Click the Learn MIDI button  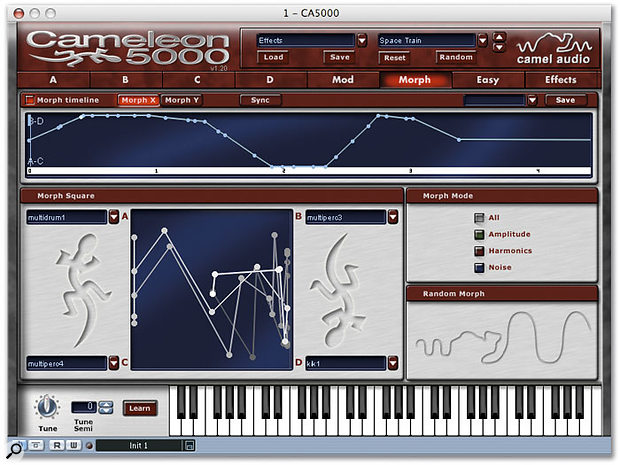coord(140,408)
